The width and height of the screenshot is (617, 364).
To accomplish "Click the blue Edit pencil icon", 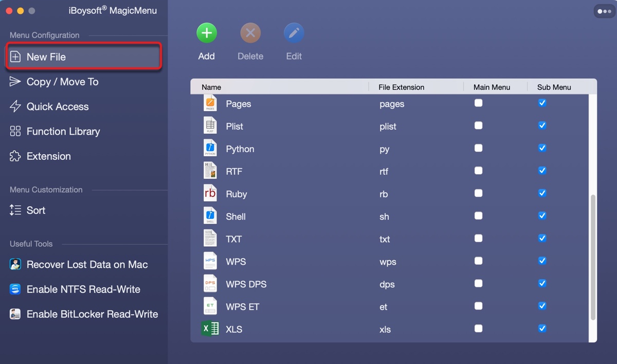I will [x=294, y=33].
